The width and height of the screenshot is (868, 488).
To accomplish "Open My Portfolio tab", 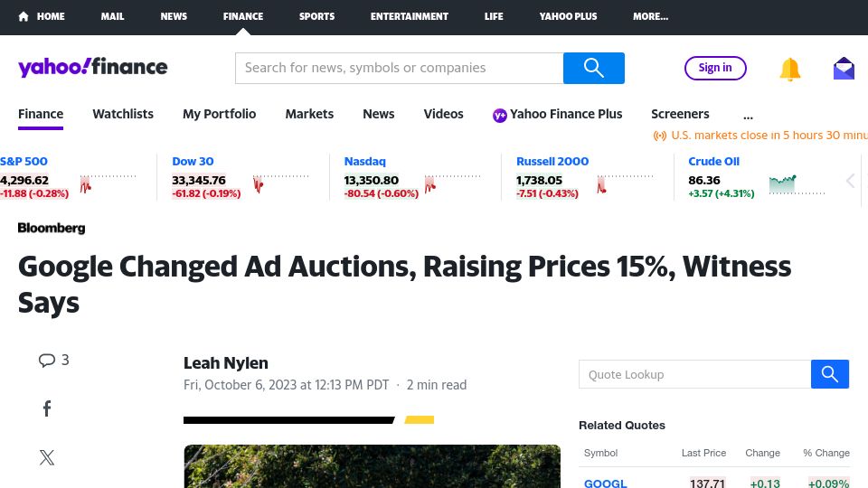I will click(219, 114).
